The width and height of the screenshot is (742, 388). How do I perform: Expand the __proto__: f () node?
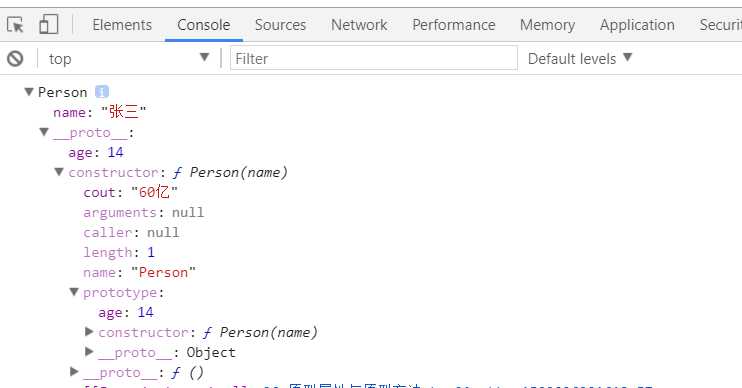(74, 371)
